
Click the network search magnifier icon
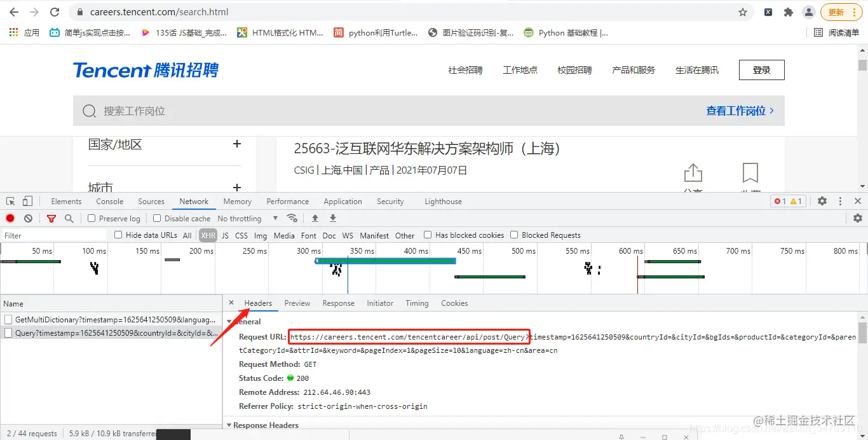[69, 218]
